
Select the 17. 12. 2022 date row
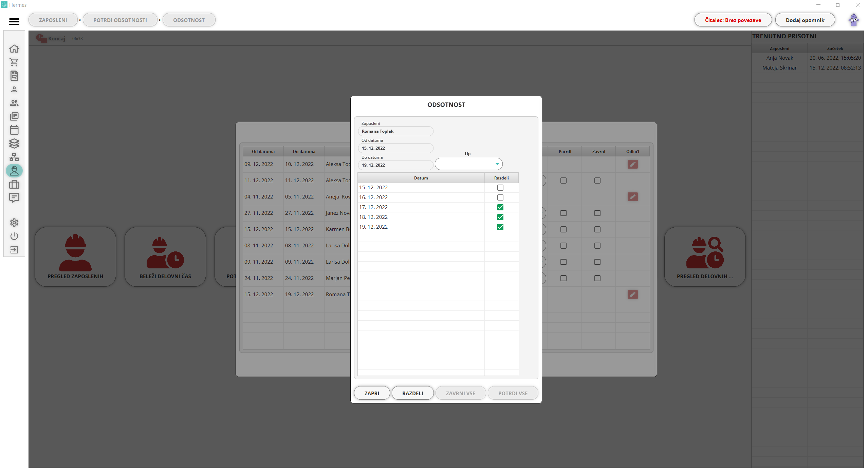point(438,207)
